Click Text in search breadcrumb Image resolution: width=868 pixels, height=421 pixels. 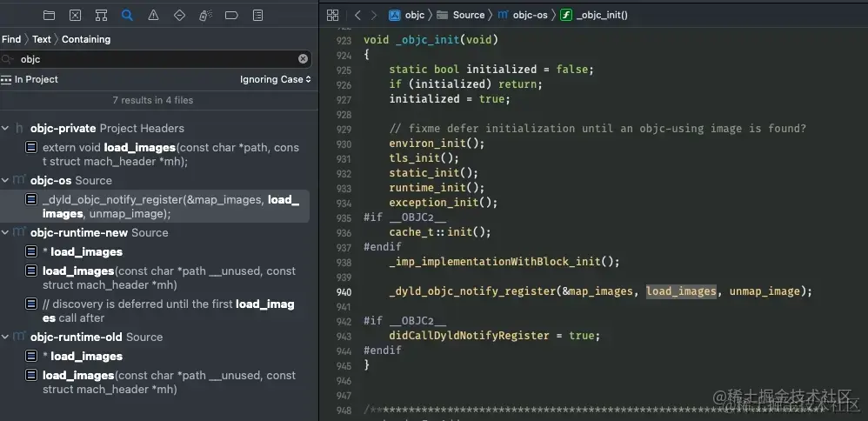point(42,39)
